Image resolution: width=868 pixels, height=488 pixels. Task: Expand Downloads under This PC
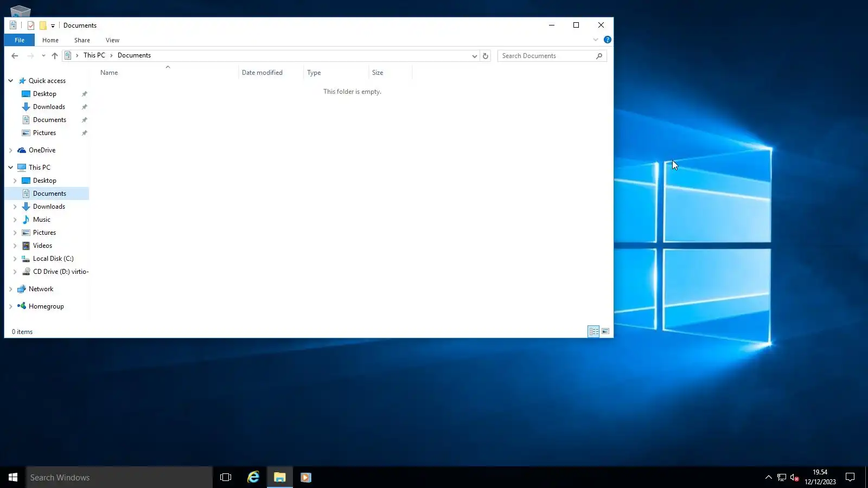pos(15,207)
